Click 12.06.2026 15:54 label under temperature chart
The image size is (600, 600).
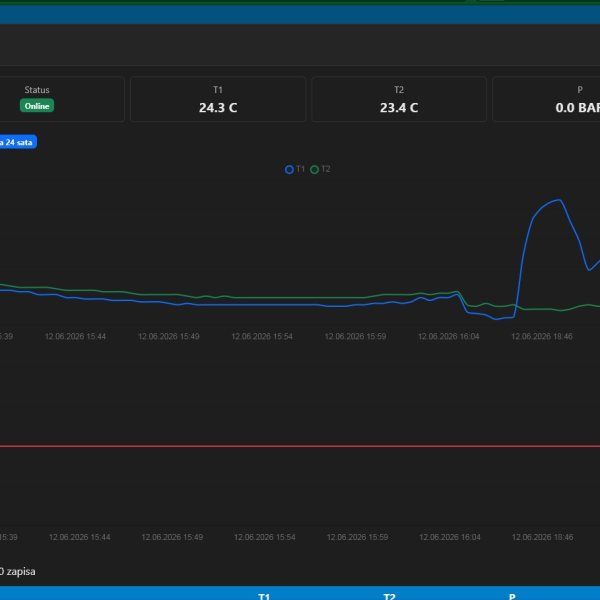coord(262,336)
